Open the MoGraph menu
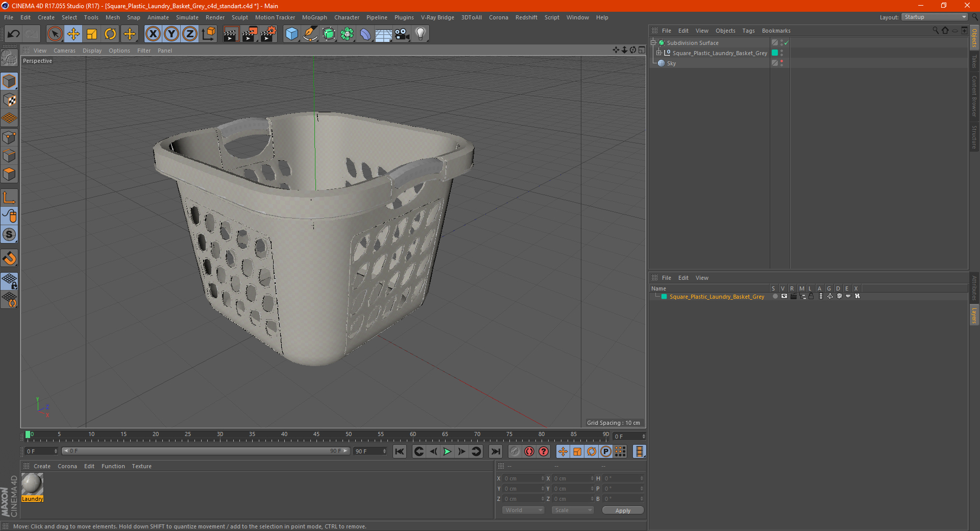 coord(314,17)
